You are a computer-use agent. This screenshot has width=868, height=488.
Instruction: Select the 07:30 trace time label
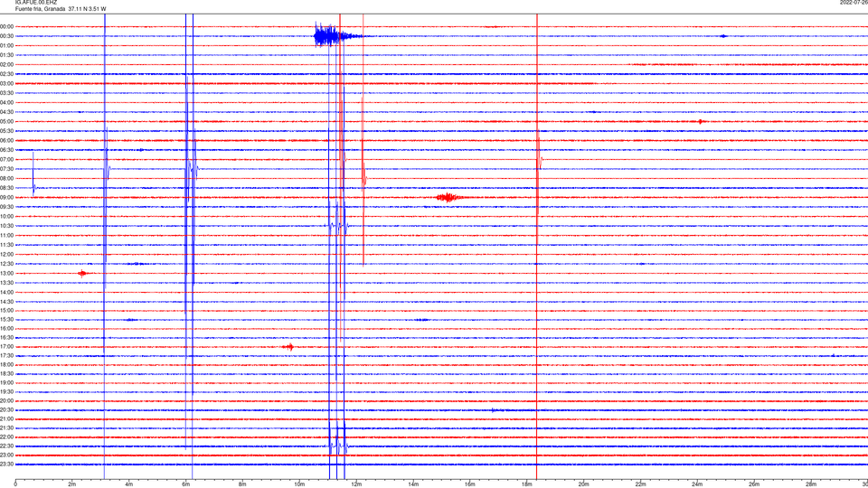click(x=6, y=169)
